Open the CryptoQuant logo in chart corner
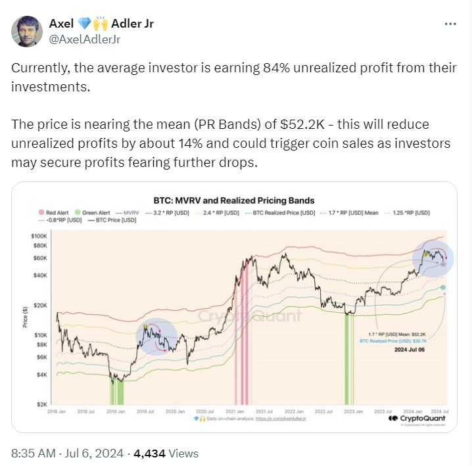476x466 pixels. (417, 419)
